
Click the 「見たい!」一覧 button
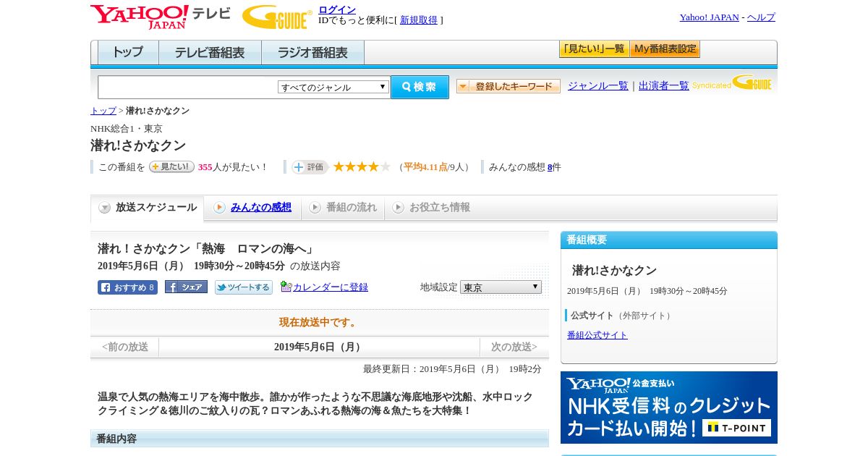tap(594, 49)
